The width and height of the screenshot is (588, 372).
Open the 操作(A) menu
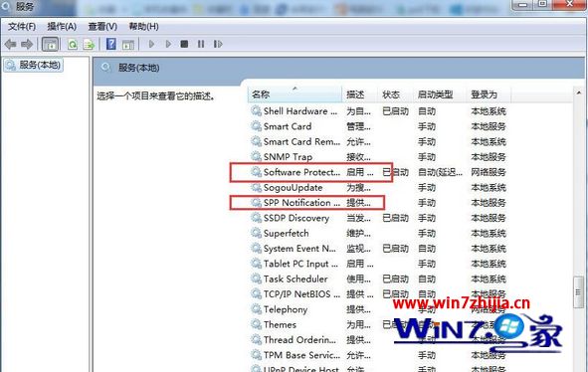(62, 27)
